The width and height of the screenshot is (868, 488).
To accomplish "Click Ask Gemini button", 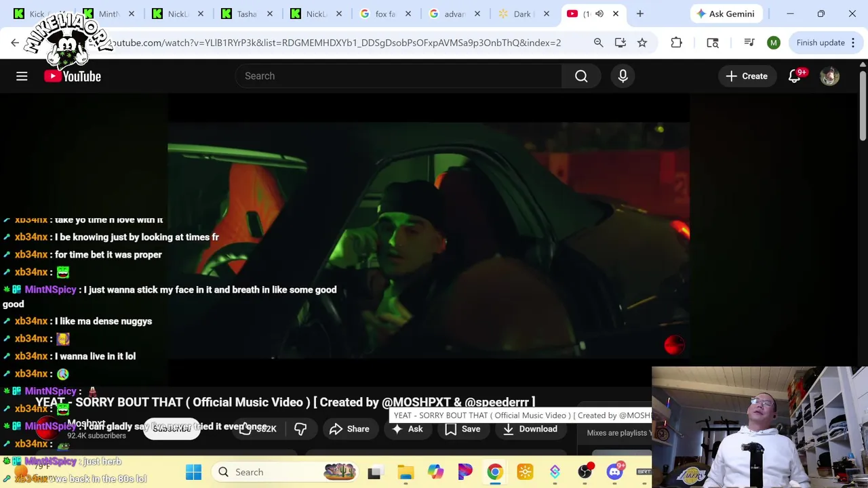I will (725, 14).
